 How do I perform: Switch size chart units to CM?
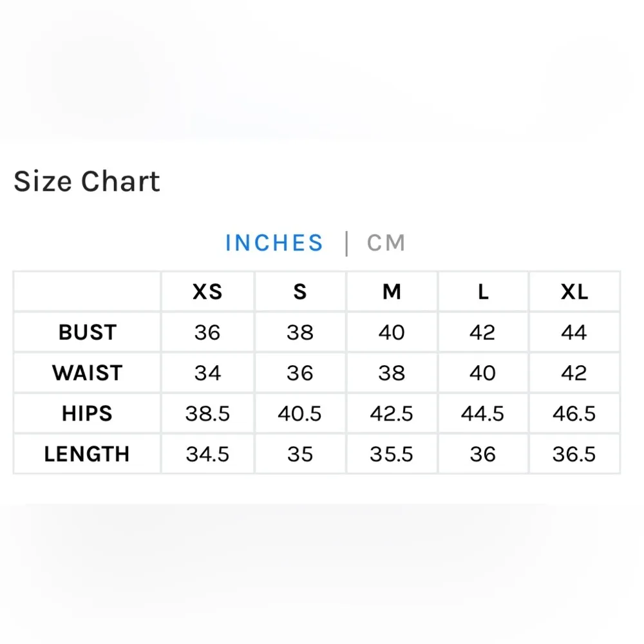386,243
